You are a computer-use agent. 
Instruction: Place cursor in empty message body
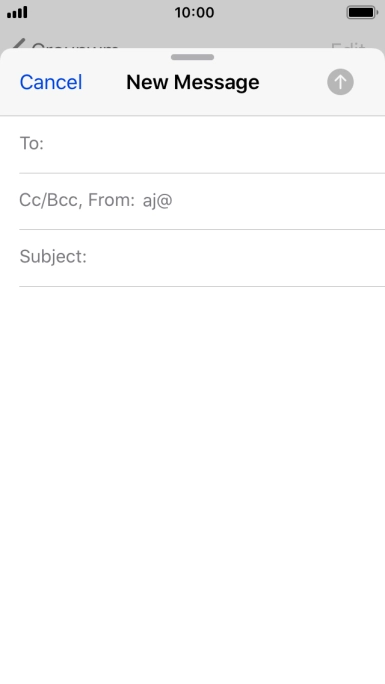click(192, 484)
